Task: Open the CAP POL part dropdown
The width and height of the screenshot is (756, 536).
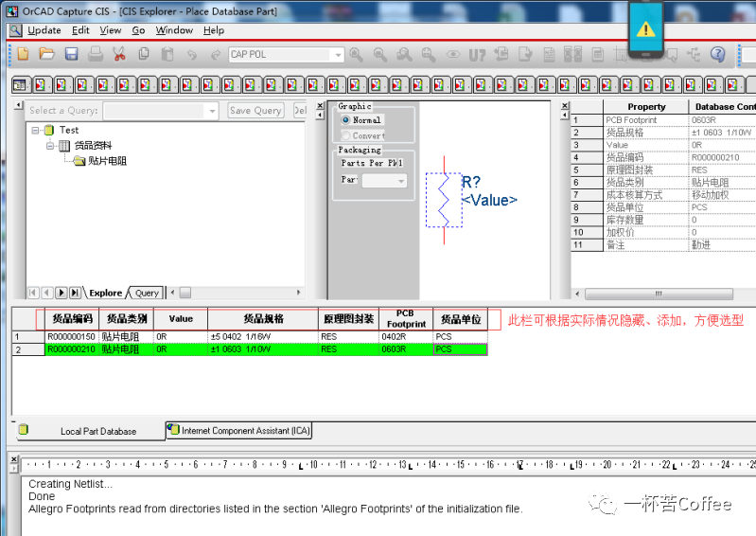Action: coord(338,55)
